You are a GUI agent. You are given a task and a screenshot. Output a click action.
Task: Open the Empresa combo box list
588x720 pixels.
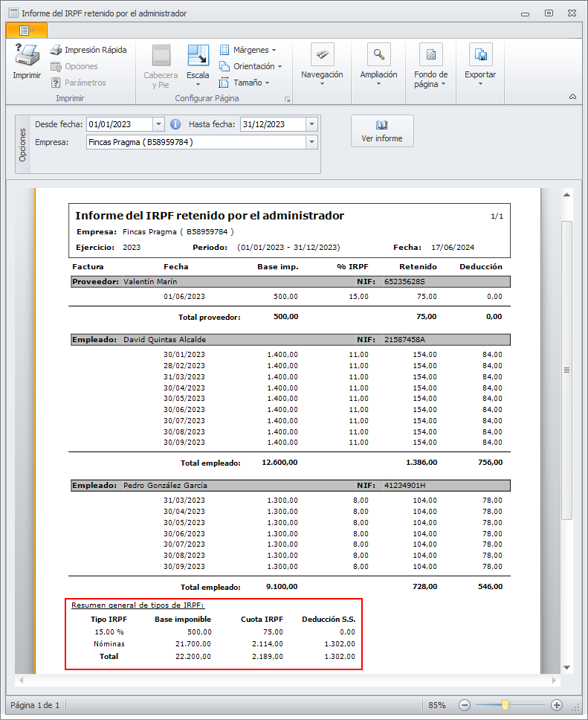pos(311,142)
